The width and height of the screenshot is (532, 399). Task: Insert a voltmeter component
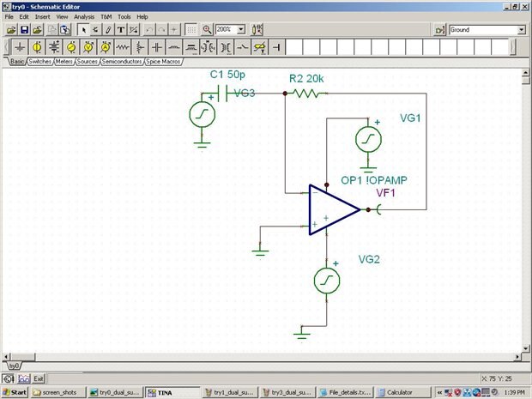(x=88, y=47)
